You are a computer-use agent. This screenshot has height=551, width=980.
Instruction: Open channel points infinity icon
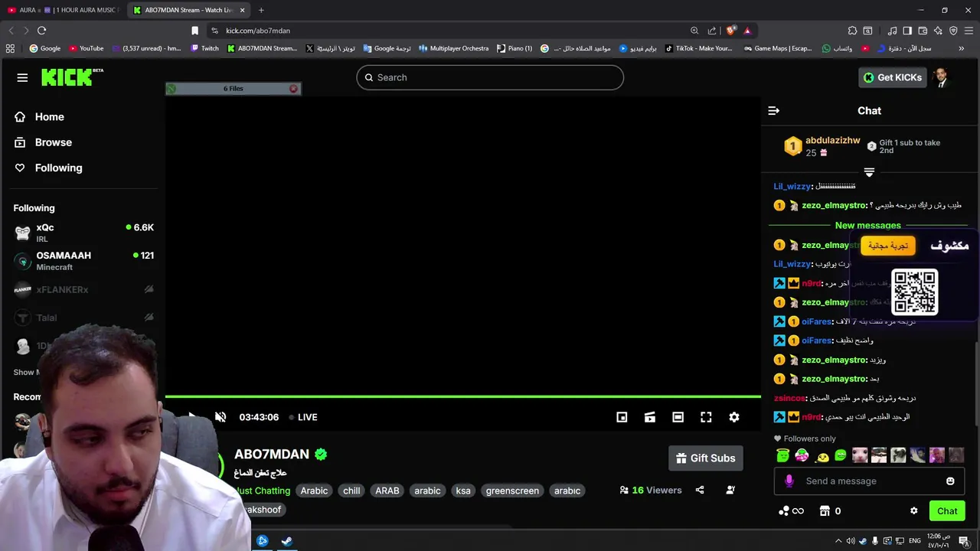791,511
